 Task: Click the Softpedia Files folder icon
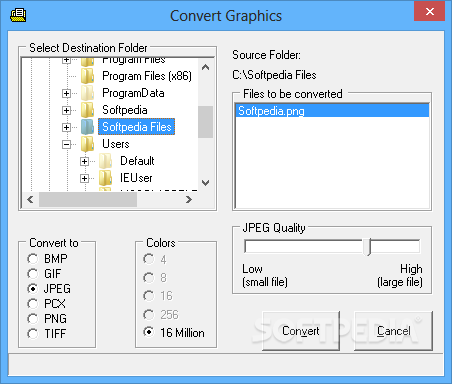pos(88,127)
